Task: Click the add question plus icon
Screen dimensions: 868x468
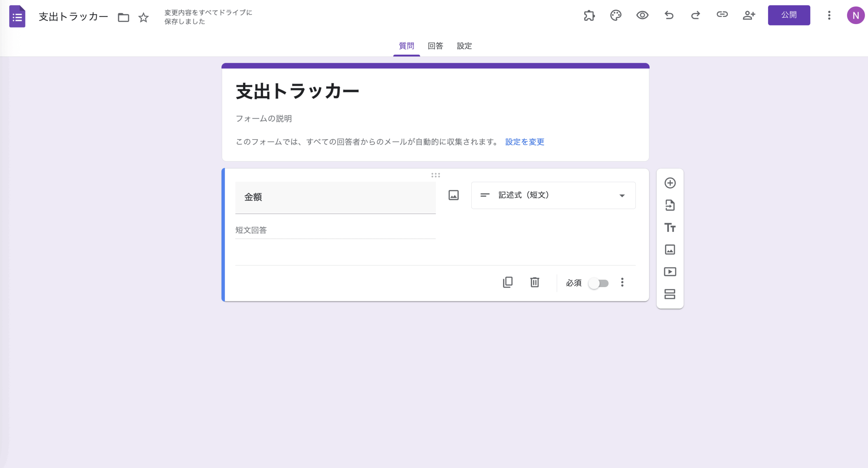Action: 670,183
